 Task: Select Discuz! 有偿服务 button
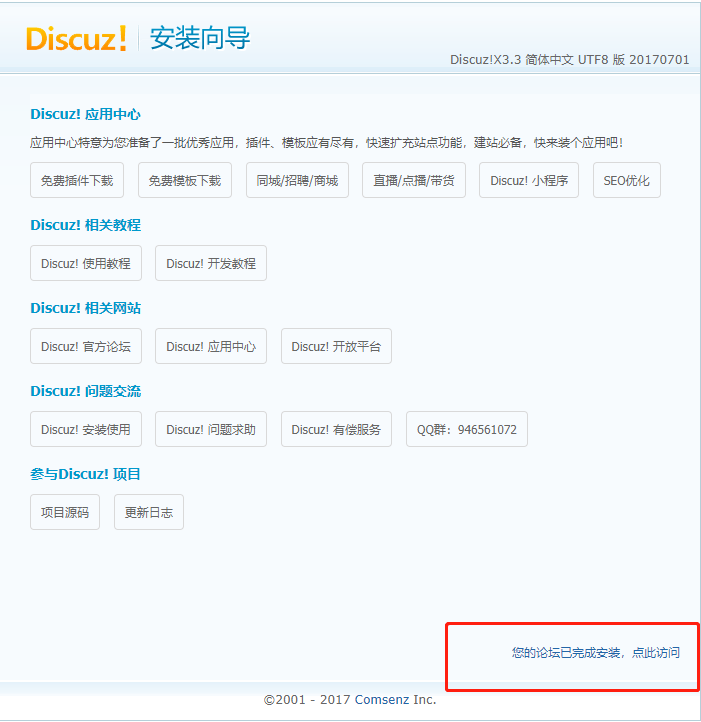(336, 429)
